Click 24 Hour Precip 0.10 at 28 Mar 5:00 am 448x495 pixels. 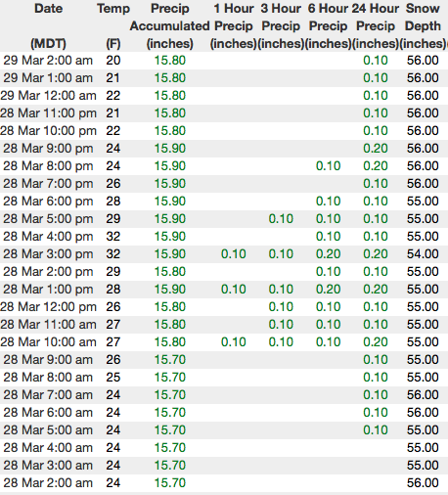tap(376, 430)
